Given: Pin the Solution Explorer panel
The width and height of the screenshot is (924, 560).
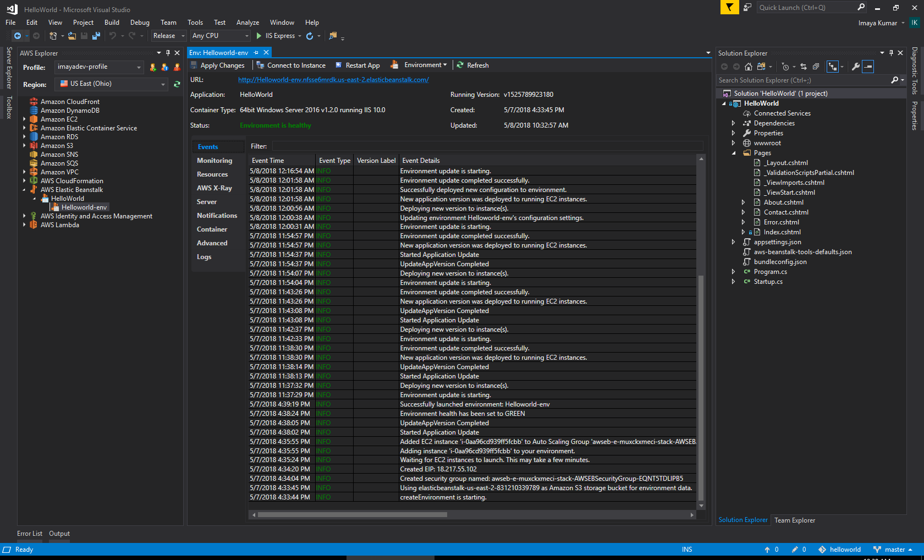Looking at the screenshot, I should (892, 53).
